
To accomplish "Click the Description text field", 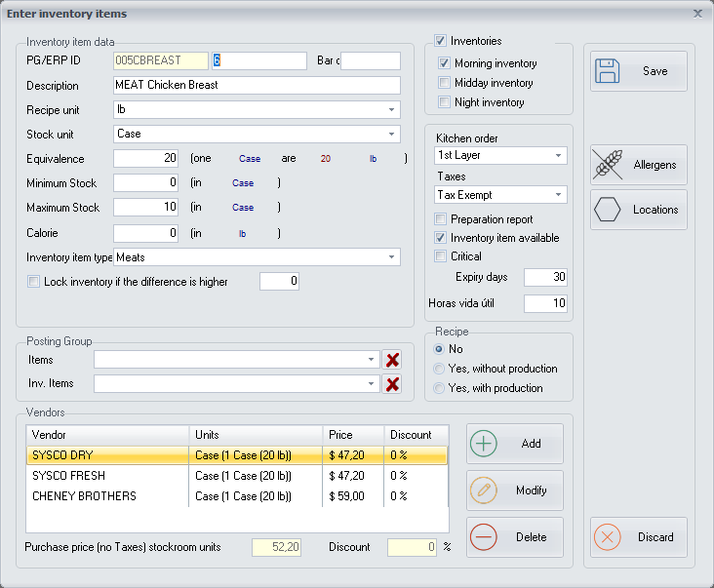I will (257, 85).
